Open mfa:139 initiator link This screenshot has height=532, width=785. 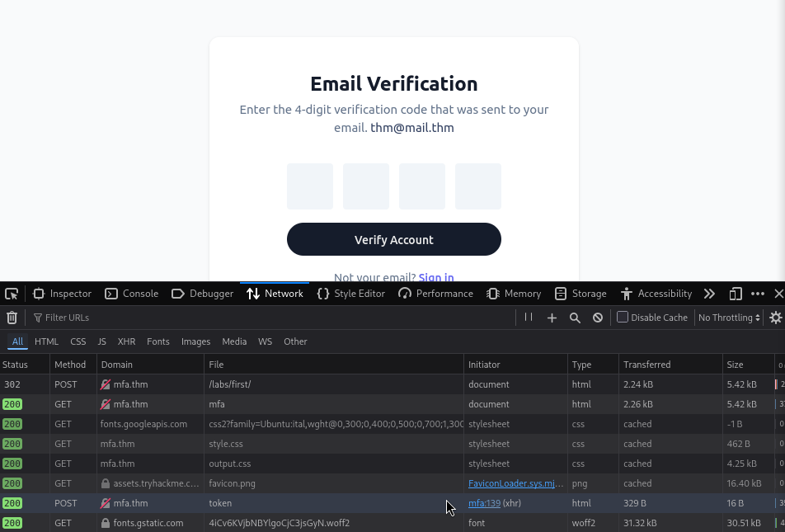coord(484,503)
